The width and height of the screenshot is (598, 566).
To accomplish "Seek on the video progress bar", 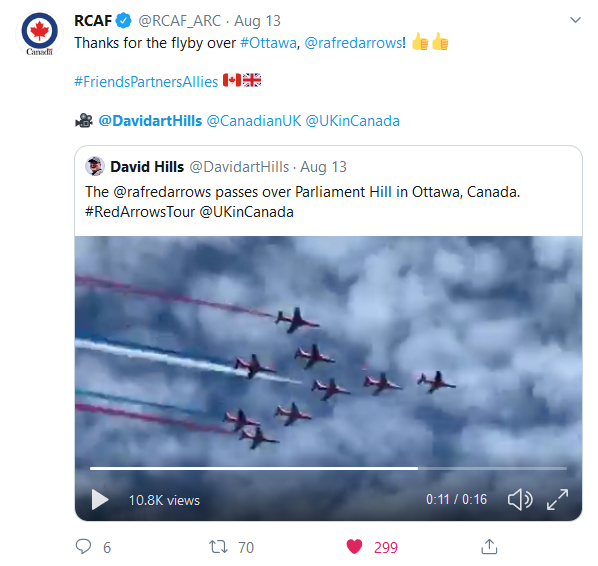I will pyautogui.click(x=328, y=468).
